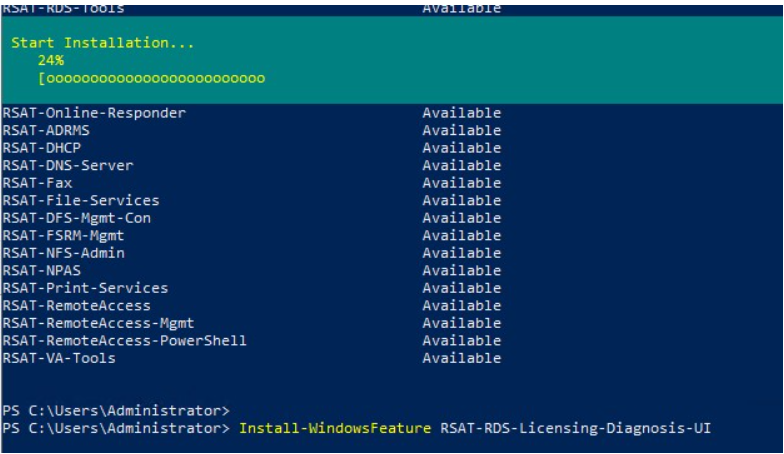Click the RSAT-RemoteAccess-Mgmt entry
The height and width of the screenshot is (454, 784).
tap(98, 323)
